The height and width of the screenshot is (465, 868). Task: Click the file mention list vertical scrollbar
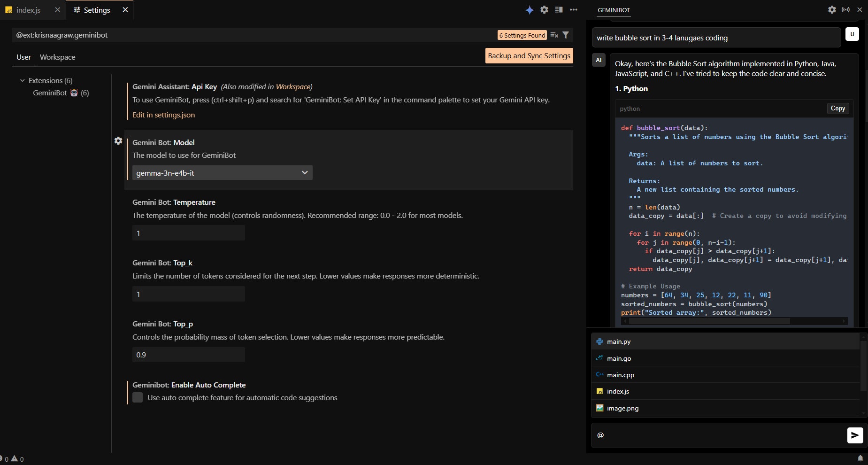pyautogui.click(x=863, y=366)
